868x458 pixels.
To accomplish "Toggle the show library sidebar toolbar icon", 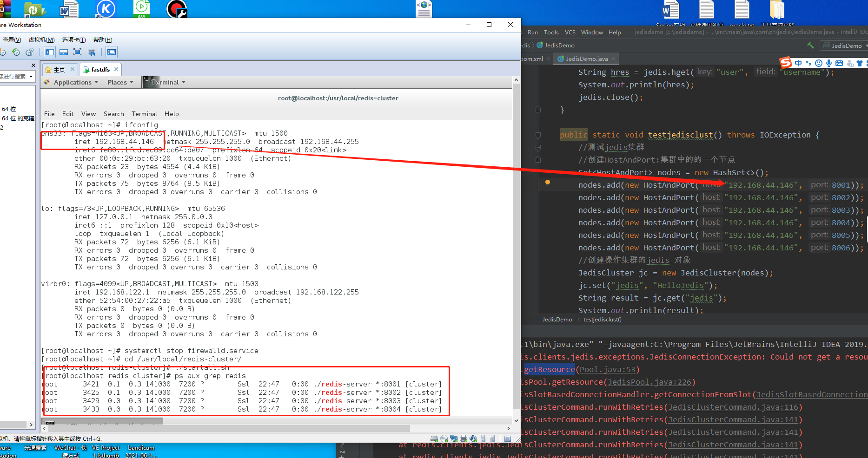I will pyautogui.click(x=50, y=52).
